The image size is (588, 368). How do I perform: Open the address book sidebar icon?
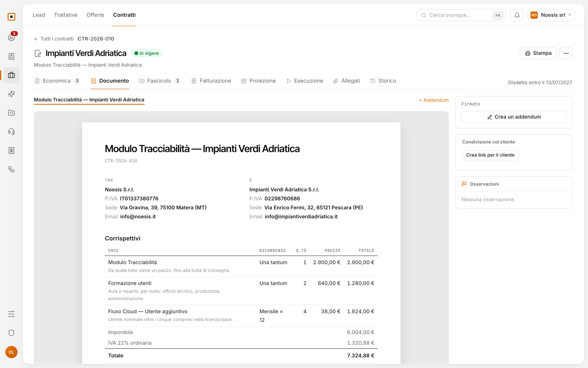pyautogui.click(x=11, y=56)
